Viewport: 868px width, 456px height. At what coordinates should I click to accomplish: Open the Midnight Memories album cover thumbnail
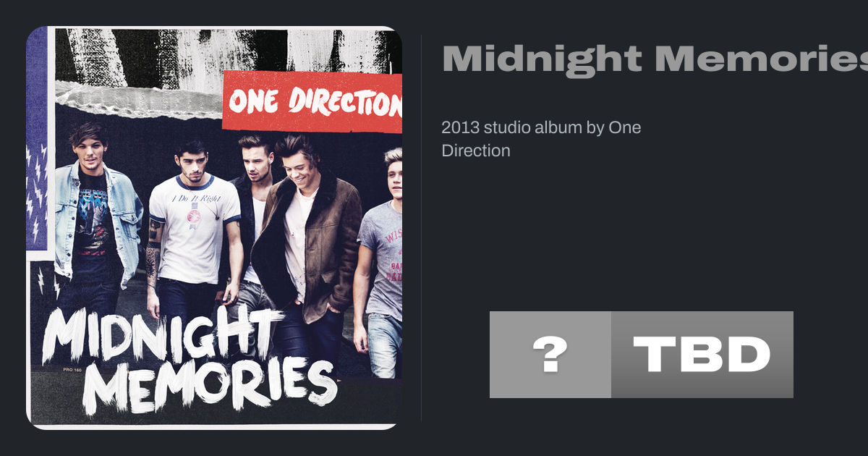point(214,228)
